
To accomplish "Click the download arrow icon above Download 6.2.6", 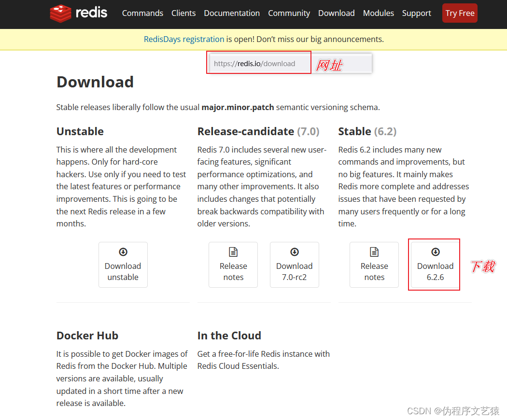I will 435,252.
